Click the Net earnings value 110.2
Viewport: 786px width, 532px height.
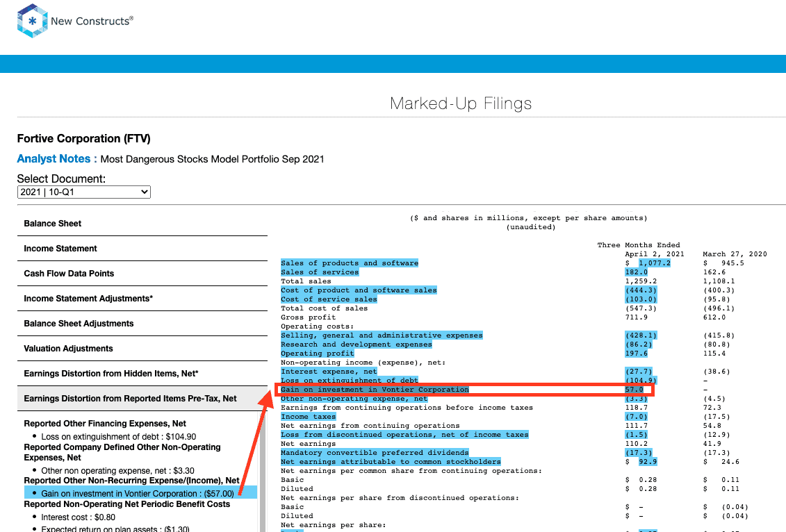tap(636, 443)
